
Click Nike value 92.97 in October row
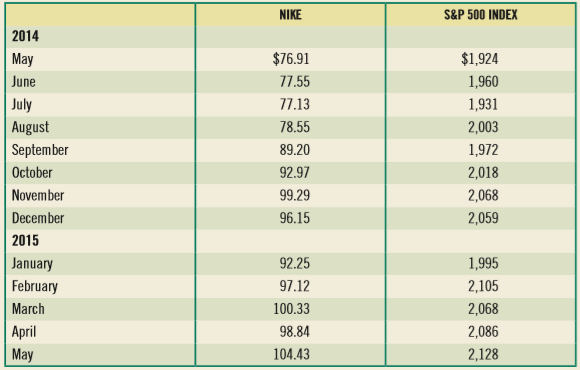294,173
